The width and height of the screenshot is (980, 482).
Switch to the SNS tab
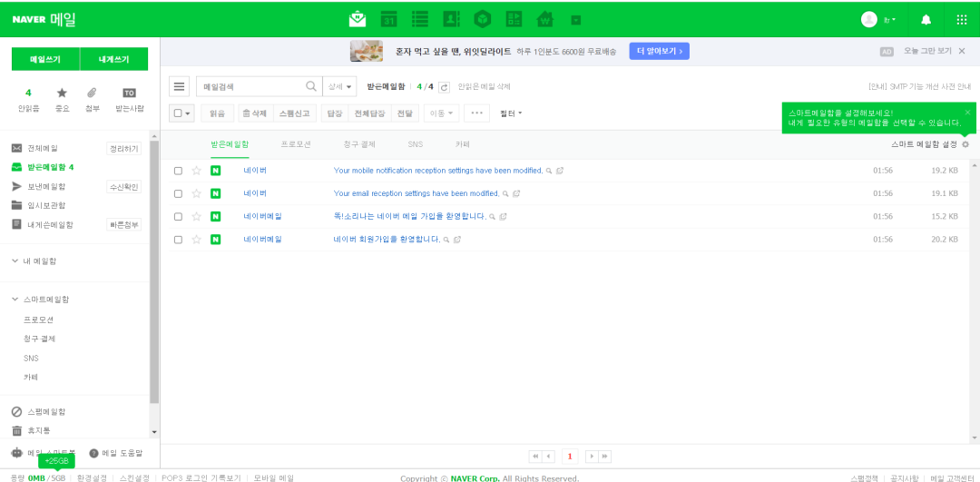pos(416,144)
